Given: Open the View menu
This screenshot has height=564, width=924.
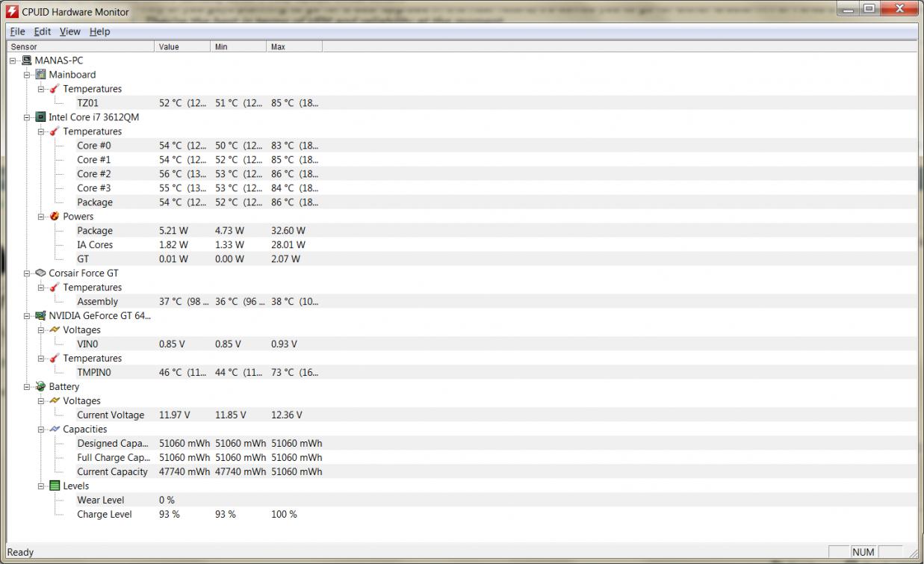Looking at the screenshot, I should coord(69,31).
